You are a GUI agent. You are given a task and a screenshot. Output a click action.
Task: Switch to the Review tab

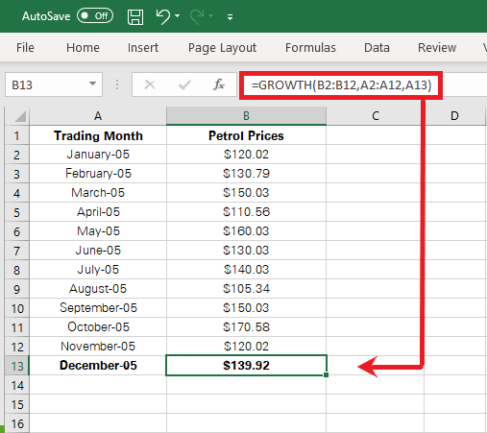[x=437, y=48]
